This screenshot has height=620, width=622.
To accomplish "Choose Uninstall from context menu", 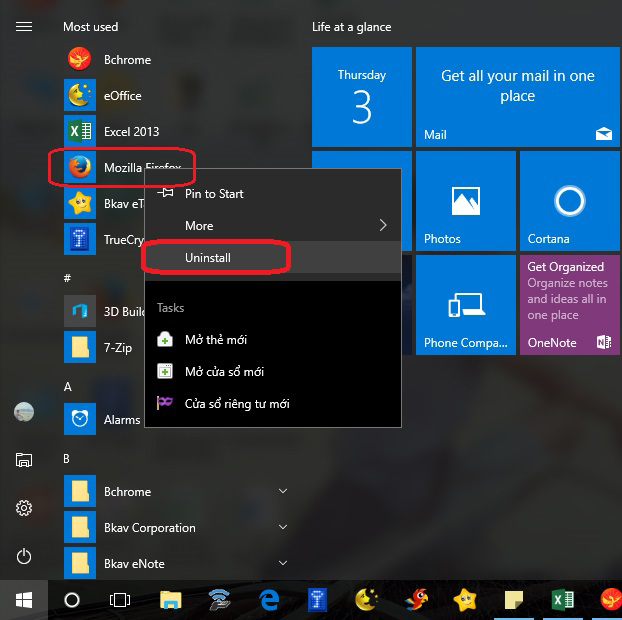I will [273, 257].
